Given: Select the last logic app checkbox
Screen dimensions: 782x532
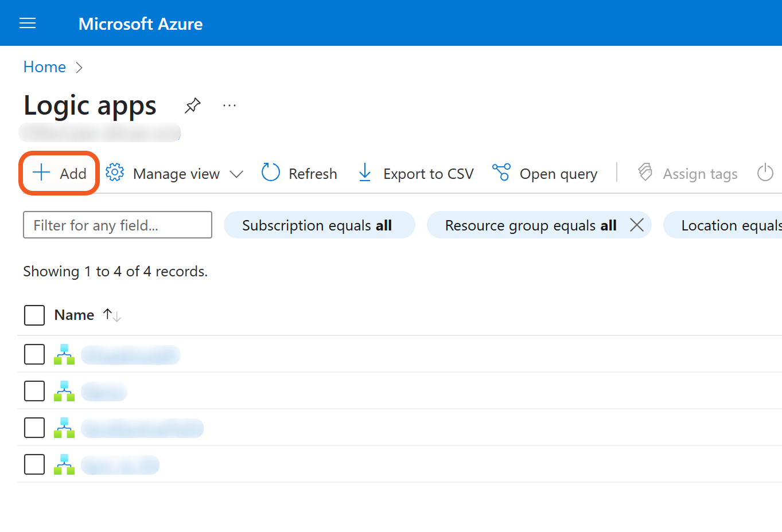Looking at the screenshot, I should coord(34,464).
